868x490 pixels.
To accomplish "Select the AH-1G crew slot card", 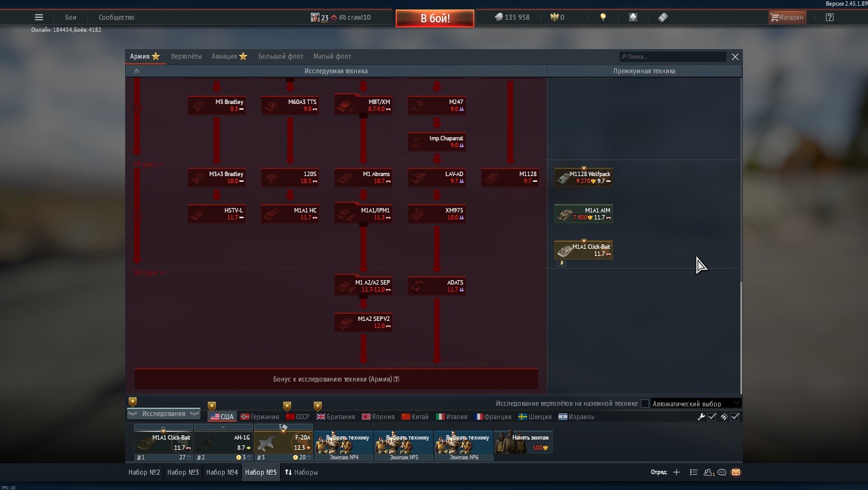I will (223, 442).
